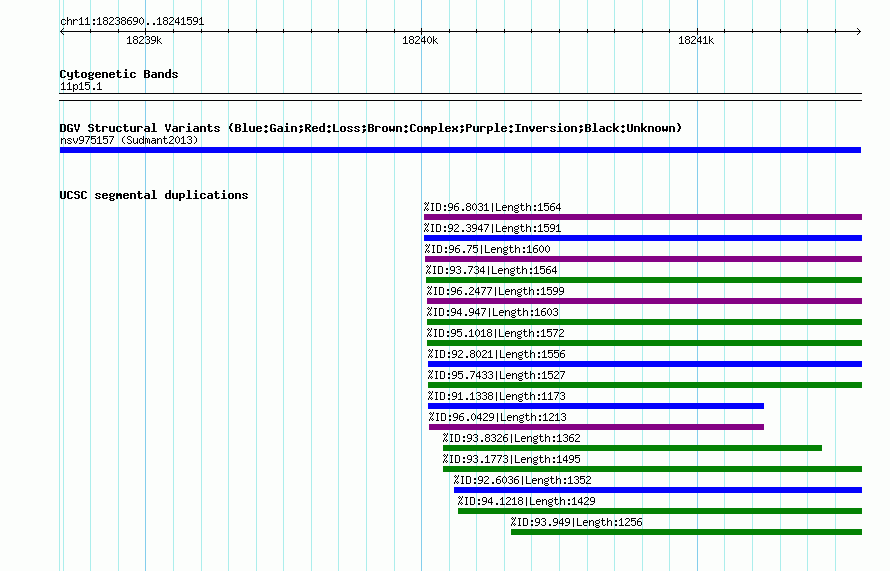Select the purple bar under %ID:96.0429
Image resolution: width=890 pixels, height=571 pixels.
tap(596, 427)
